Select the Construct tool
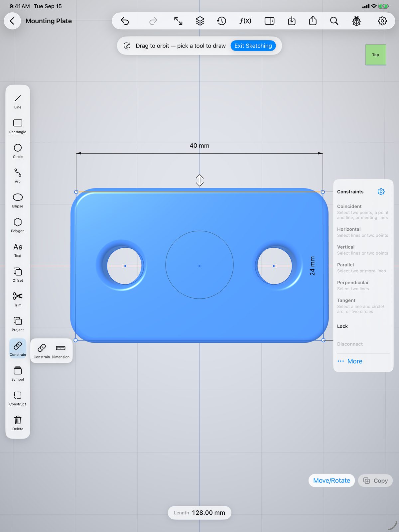Image resolution: width=399 pixels, height=532 pixels. [18, 399]
